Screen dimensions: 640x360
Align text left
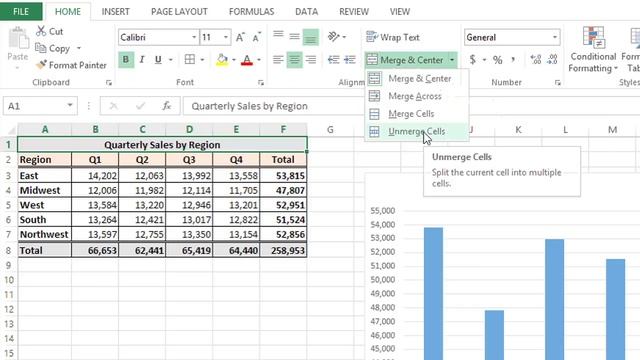pos(278,60)
